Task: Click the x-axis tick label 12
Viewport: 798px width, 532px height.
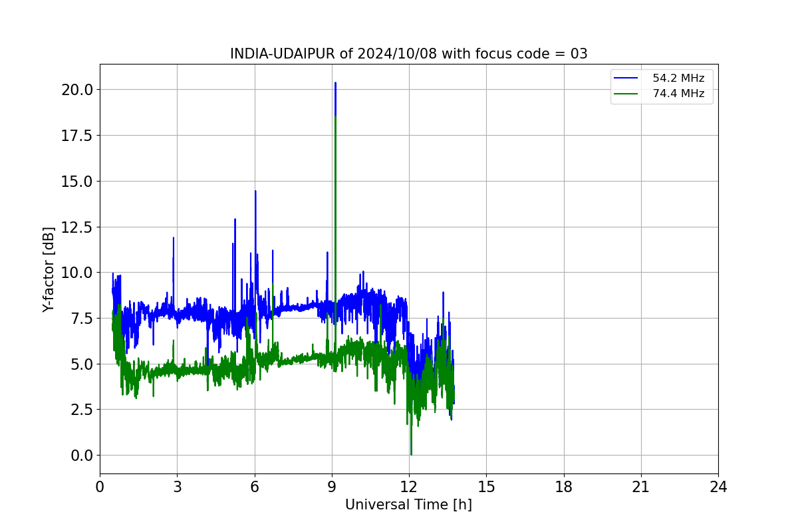Action: (x=409, y=487)
